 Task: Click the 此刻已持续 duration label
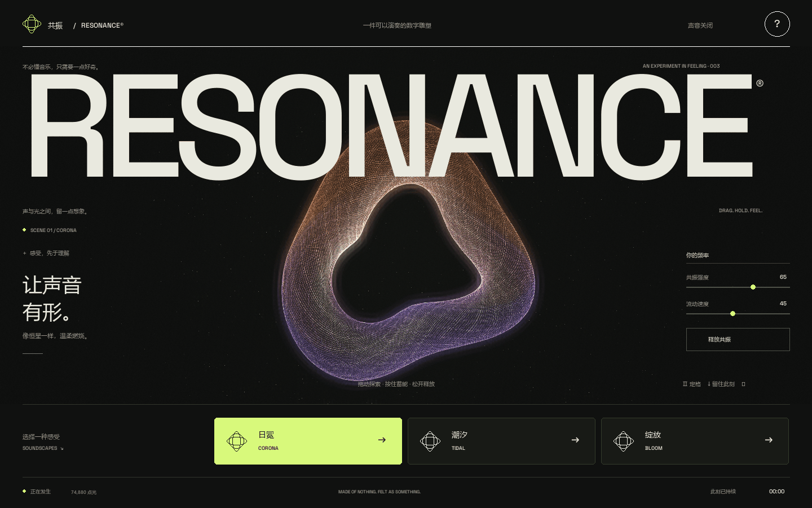(723, 492)
